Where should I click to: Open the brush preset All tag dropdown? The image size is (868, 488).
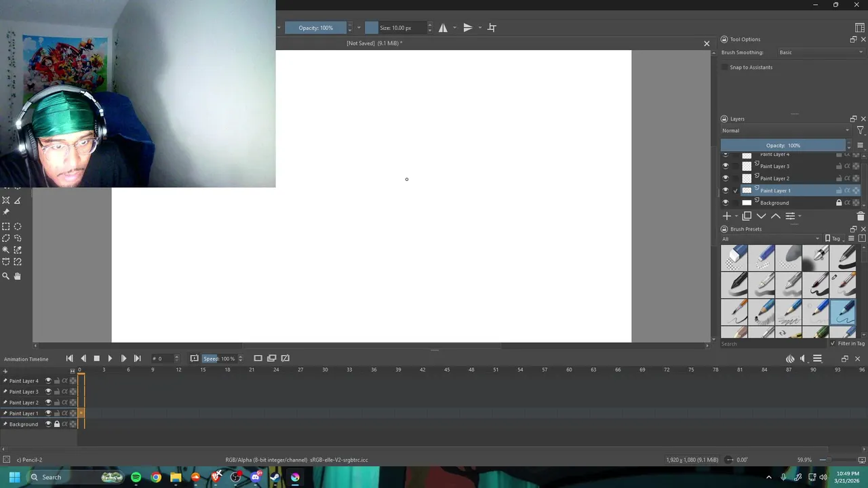point(770,239)
